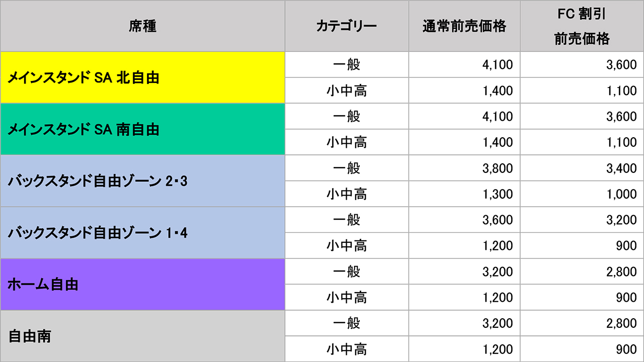Click 小中高 category in the 自由南 row

pyautogui.click(x=347, y=349)
